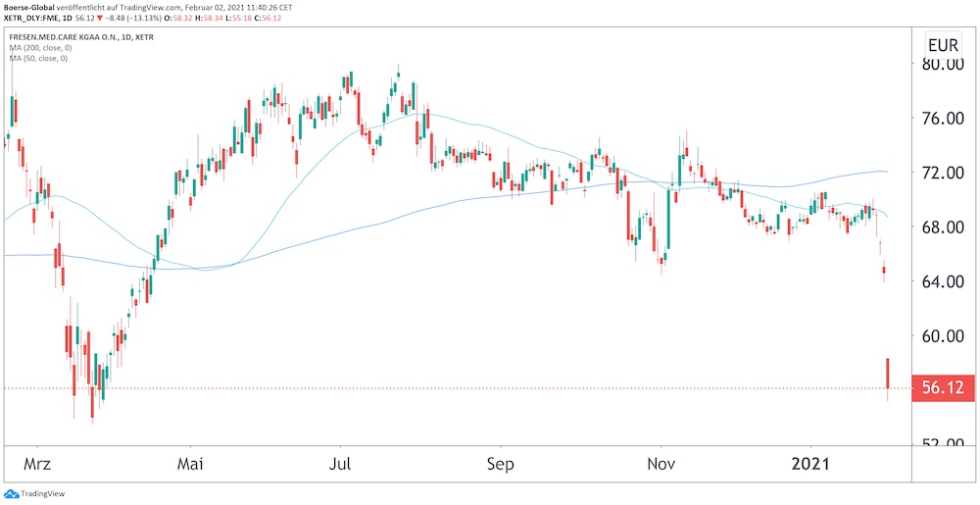Click the red 56.12 current price label
This screenshot has height=505, width=980.
coord(941,388)
